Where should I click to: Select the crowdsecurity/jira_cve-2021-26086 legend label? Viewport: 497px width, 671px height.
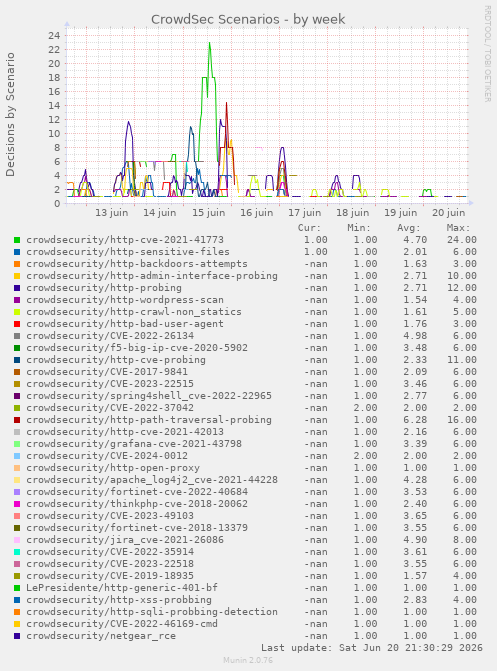tap(125, 540)
